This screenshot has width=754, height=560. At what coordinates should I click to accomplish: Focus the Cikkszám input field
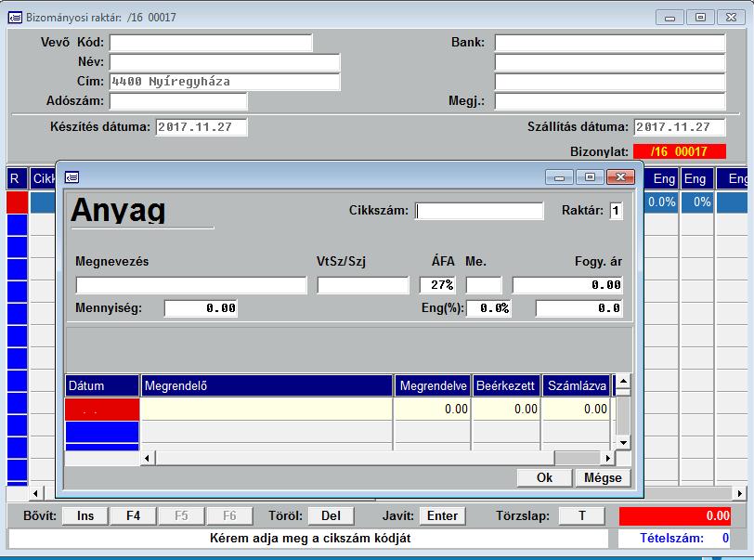point(479,211)
